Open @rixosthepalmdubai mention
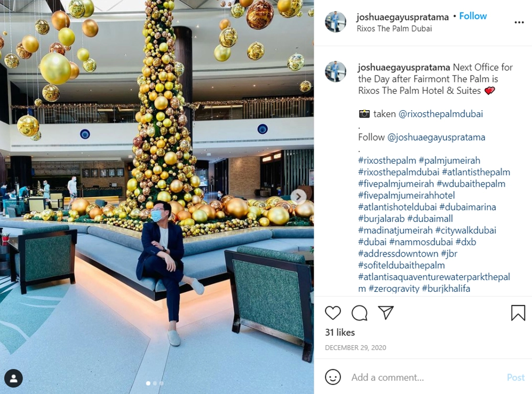532x394 pixels. 441,114
